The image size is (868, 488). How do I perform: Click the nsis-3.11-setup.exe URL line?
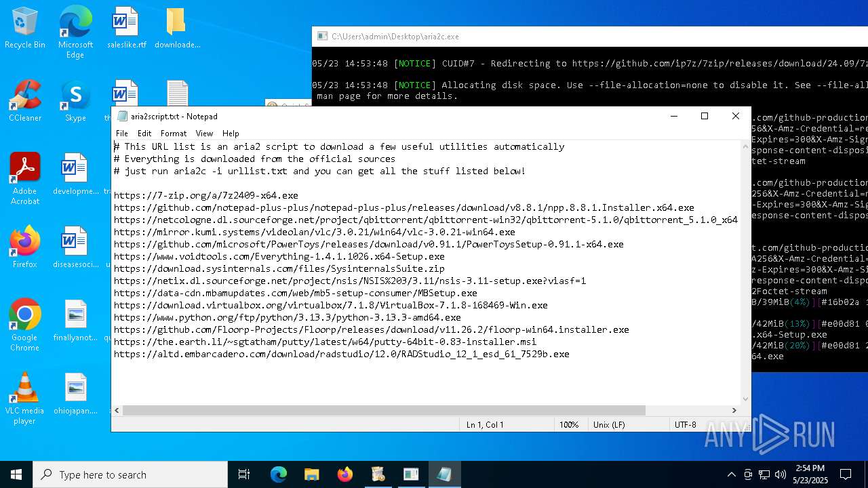pyautogui.click(x=350, y=281)
